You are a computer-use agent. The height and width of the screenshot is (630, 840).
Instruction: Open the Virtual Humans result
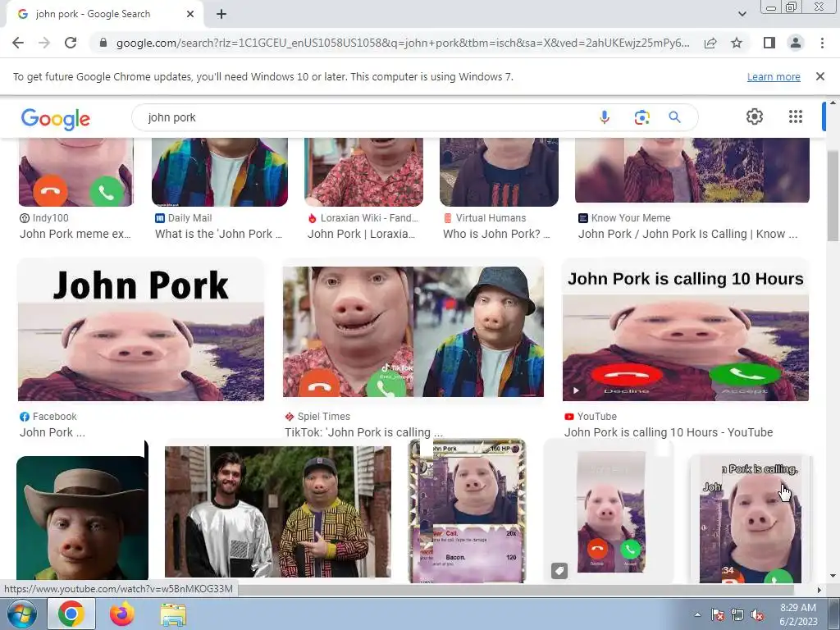496,234
